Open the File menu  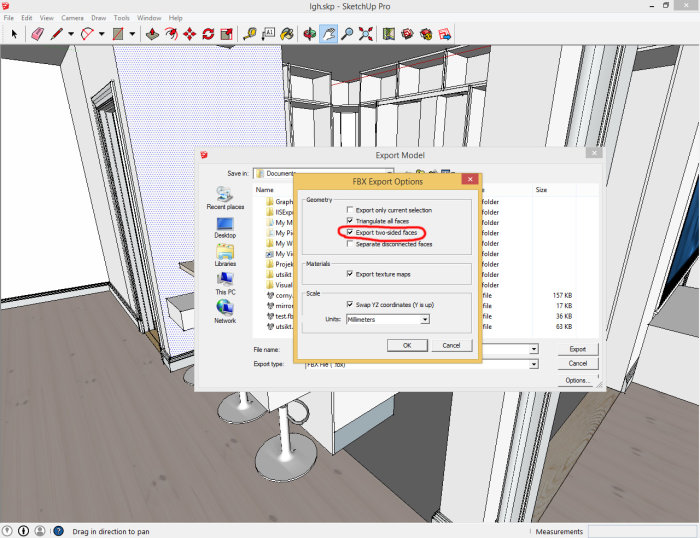pyautogui.click(x=8, y=18)
